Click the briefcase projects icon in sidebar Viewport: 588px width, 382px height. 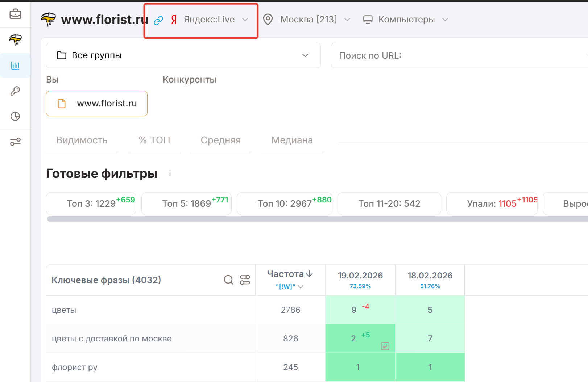point(15,14)
